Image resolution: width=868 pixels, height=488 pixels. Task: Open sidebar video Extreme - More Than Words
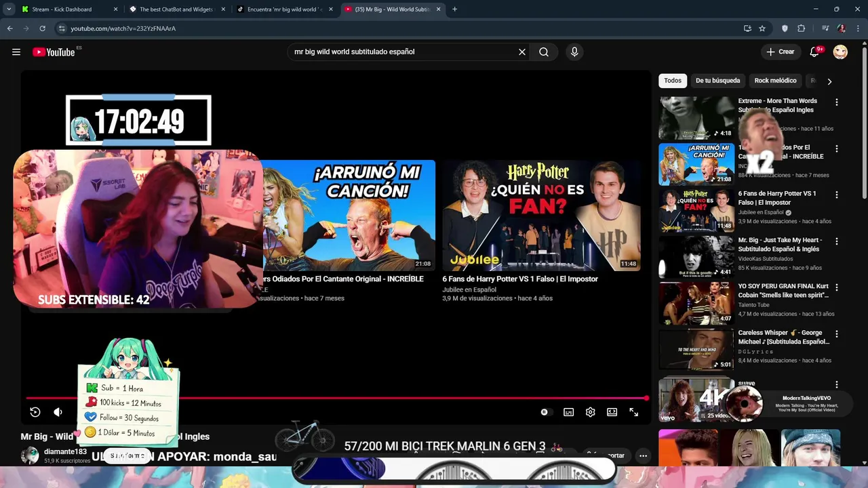coord(778,105)
